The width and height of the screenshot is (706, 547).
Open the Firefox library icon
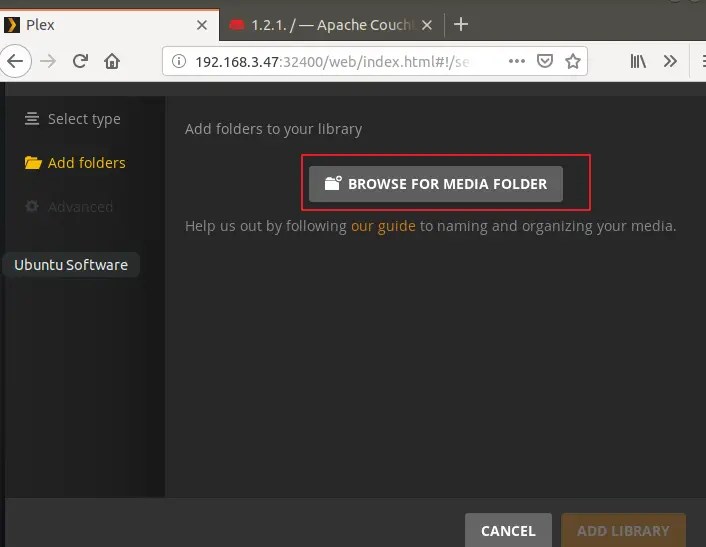pyautogui.click(x=638, y=61)
